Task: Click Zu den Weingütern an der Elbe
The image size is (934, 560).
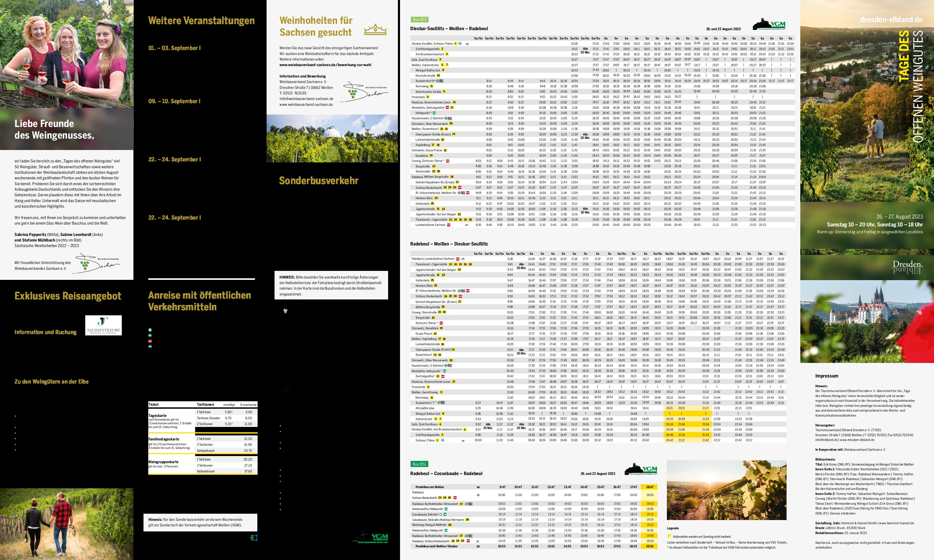Action: (51, 381)
